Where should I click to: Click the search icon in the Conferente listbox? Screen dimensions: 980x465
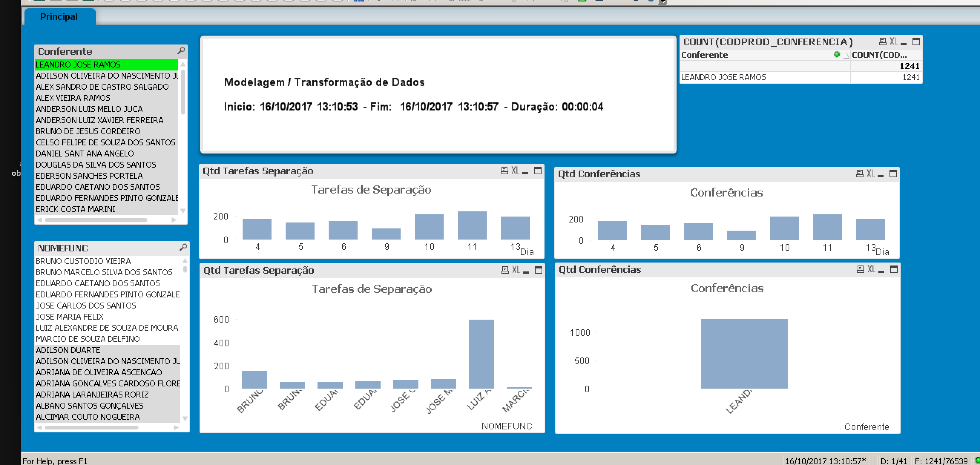click(x=181, y=50)
